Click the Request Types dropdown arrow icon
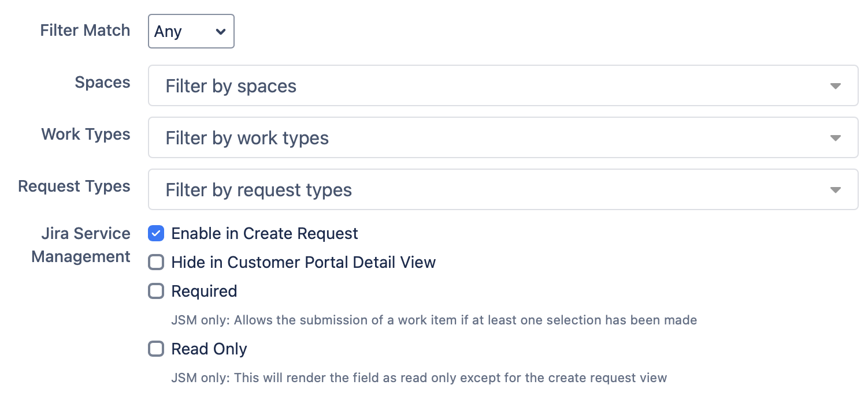This screenshot has width=868, height=396. click(836, 189)
